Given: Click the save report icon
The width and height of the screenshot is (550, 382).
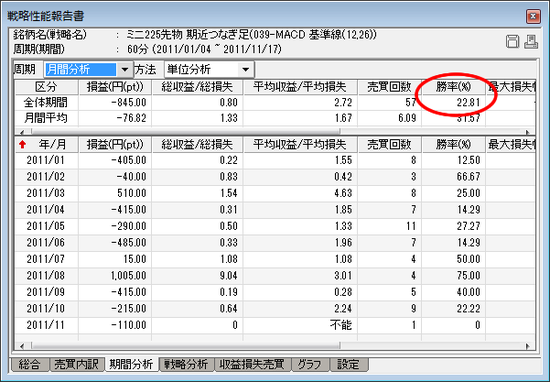Looking at the screenshot, I should [x=512, y=41].
